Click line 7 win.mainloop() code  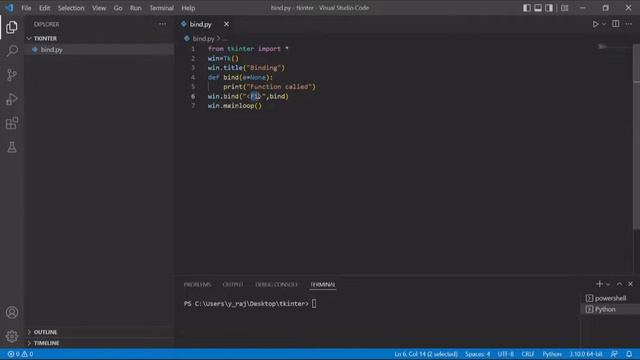pyautogui.click(x=235, y=106)
